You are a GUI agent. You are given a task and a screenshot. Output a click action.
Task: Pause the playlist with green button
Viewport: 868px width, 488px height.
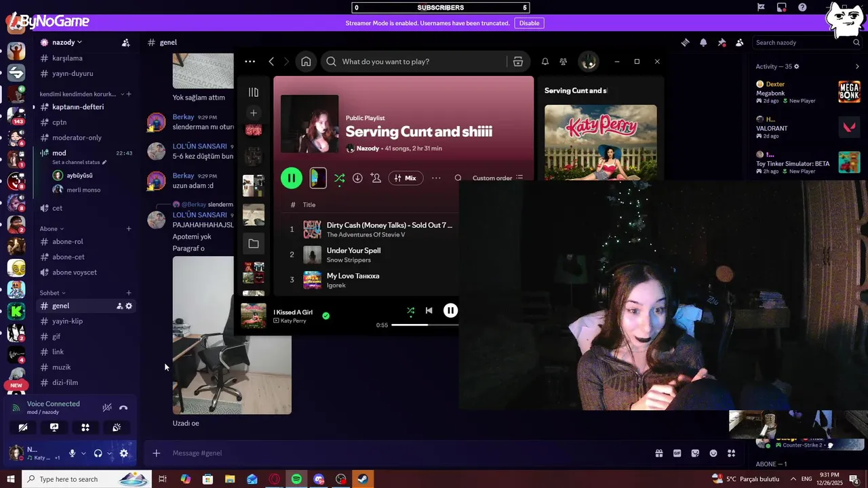[292, 178]
